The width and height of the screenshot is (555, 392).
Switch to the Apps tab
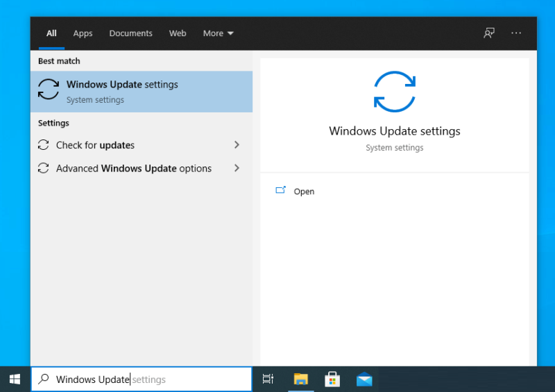83,33
